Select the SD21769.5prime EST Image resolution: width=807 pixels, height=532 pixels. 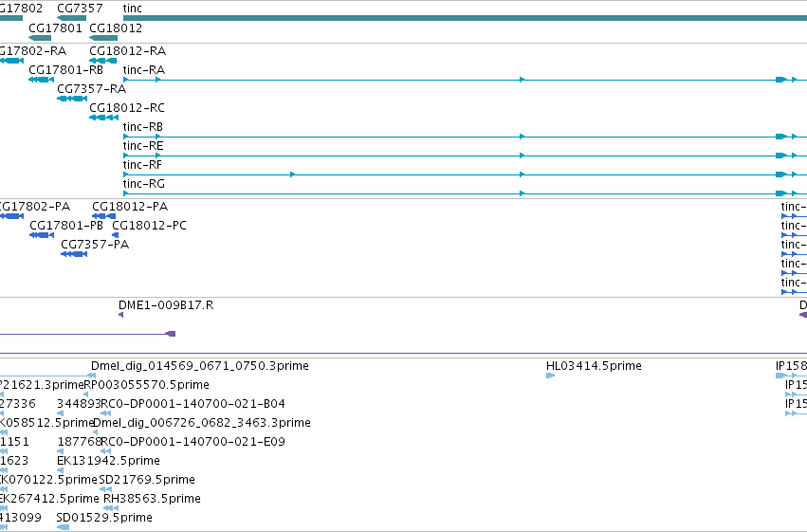[105, 489]
